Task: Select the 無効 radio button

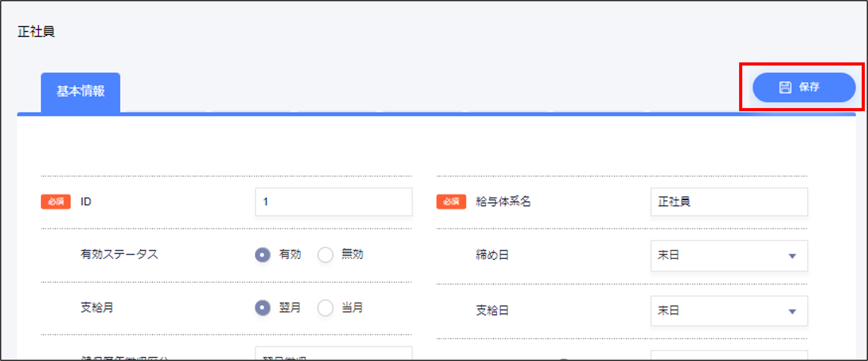Action: coord(325,255)
